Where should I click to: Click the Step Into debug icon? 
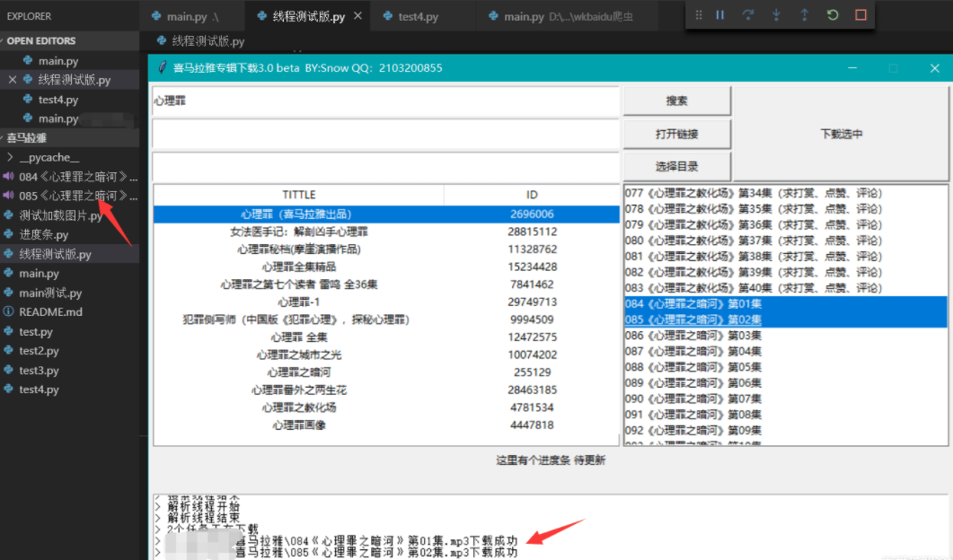[776, 15]
